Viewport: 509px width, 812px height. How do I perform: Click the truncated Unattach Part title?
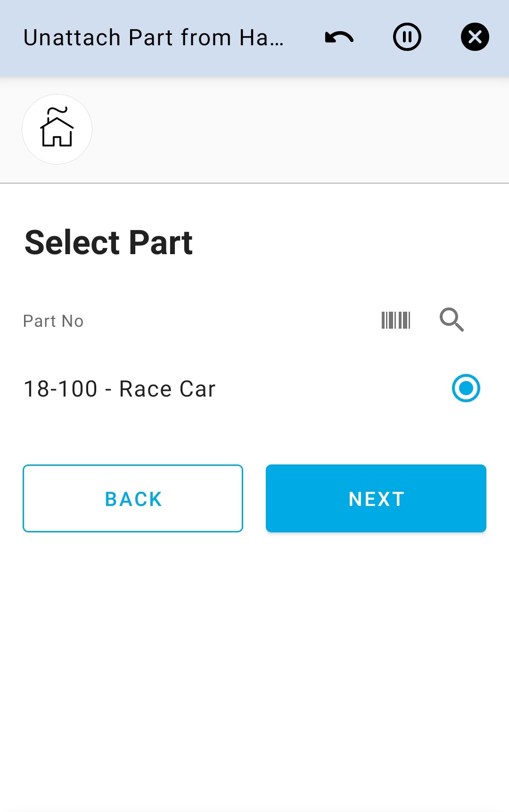click(154, 38)
